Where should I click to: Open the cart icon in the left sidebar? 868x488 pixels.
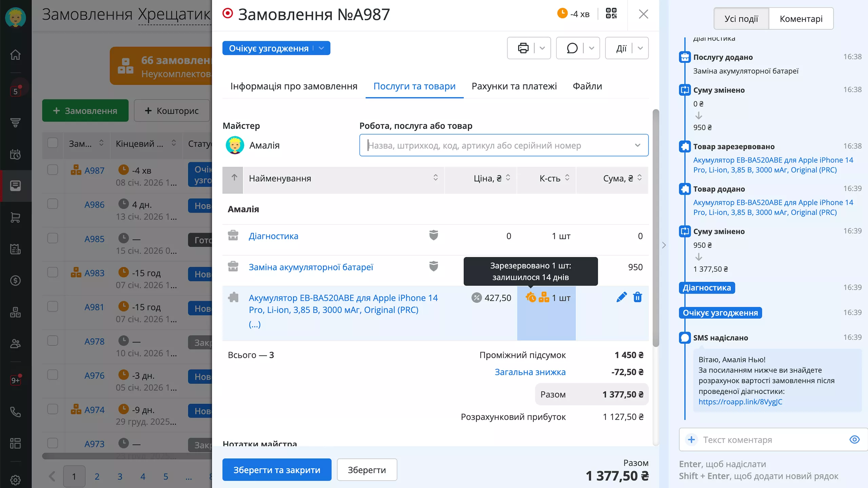tap(15, 218)
